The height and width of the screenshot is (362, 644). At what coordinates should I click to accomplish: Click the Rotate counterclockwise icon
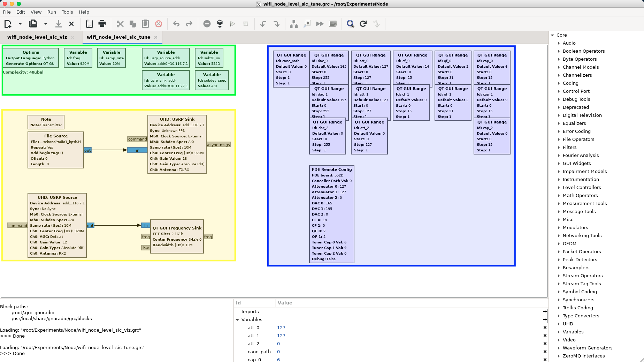tap(263, 24)
